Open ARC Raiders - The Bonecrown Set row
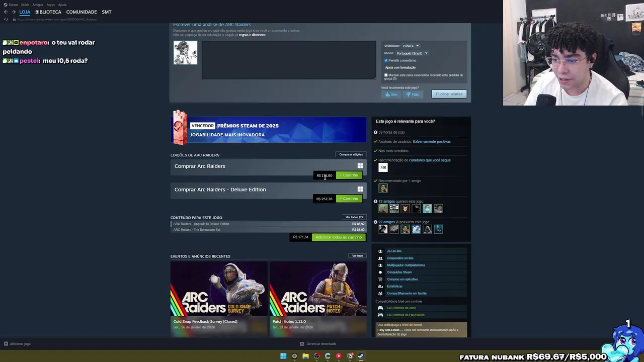This screenshot has width=644, height=362. pos(269,230)
